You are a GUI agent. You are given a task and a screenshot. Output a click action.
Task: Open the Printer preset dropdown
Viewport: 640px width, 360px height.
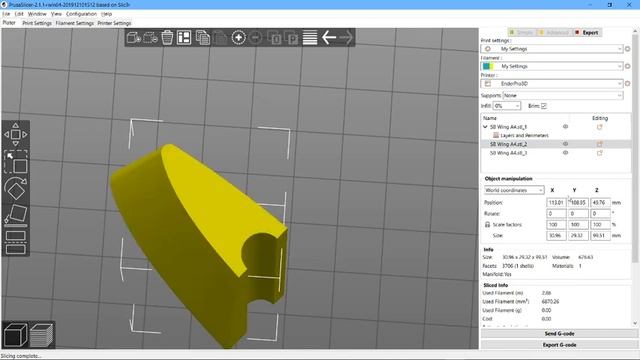coord(552,83)
